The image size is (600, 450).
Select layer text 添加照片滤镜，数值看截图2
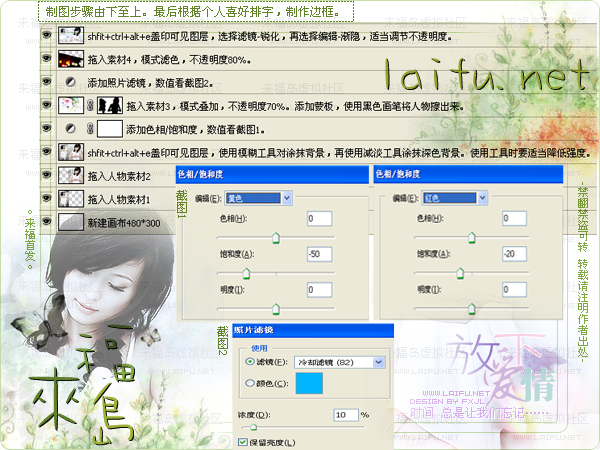click(x=150, y=83)
